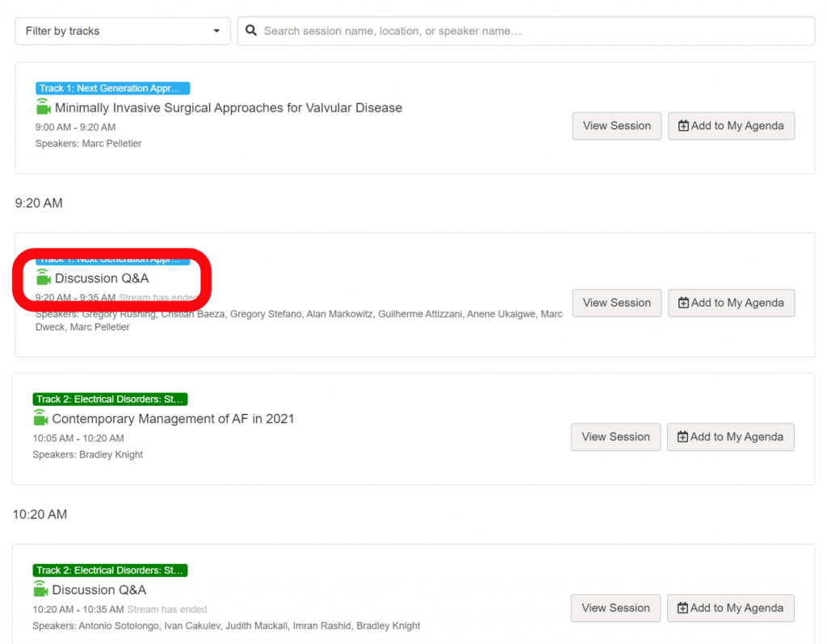Click the camera icon next to 9:20 AM Discussion Q&A
Viewport: 827px width, 644px height.
click(44, 278)
